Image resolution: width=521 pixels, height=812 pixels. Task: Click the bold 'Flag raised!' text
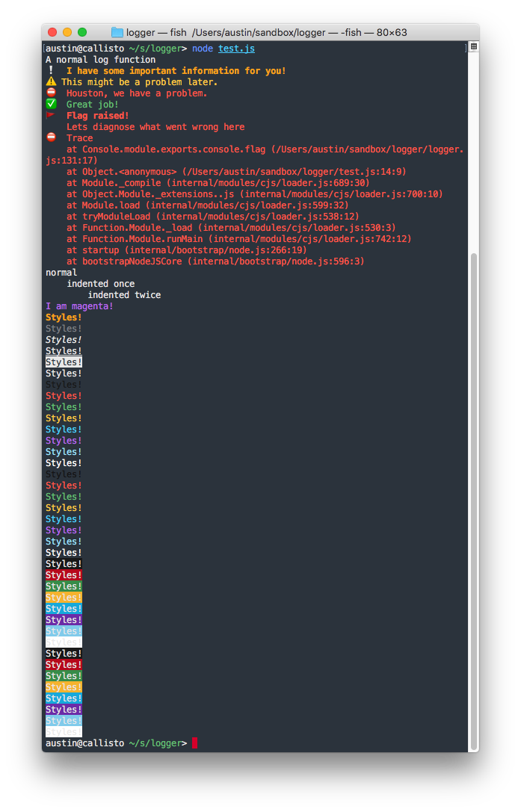click(x=97, y=116)
